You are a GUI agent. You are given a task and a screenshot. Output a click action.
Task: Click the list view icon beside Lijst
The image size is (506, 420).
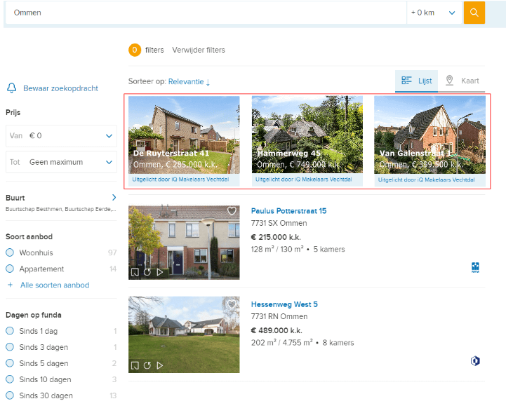(406, 81)
